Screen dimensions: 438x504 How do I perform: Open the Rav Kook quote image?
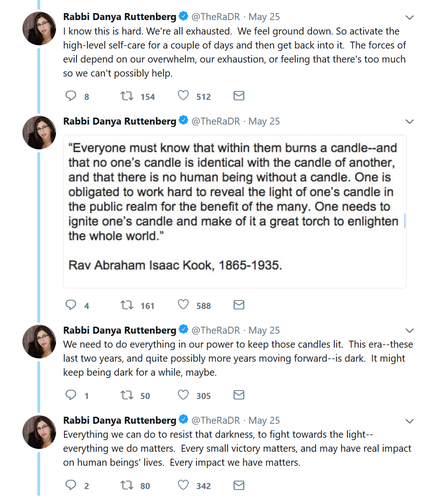pos(234,211)
